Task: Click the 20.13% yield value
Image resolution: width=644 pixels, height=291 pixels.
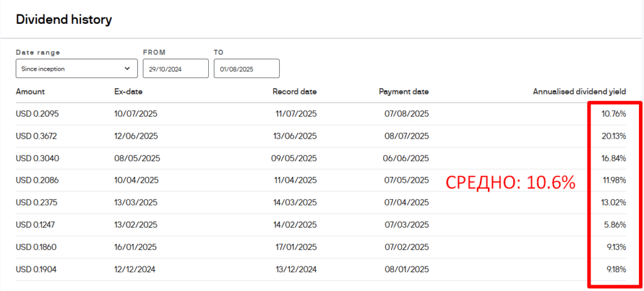Action: point(614,136)
